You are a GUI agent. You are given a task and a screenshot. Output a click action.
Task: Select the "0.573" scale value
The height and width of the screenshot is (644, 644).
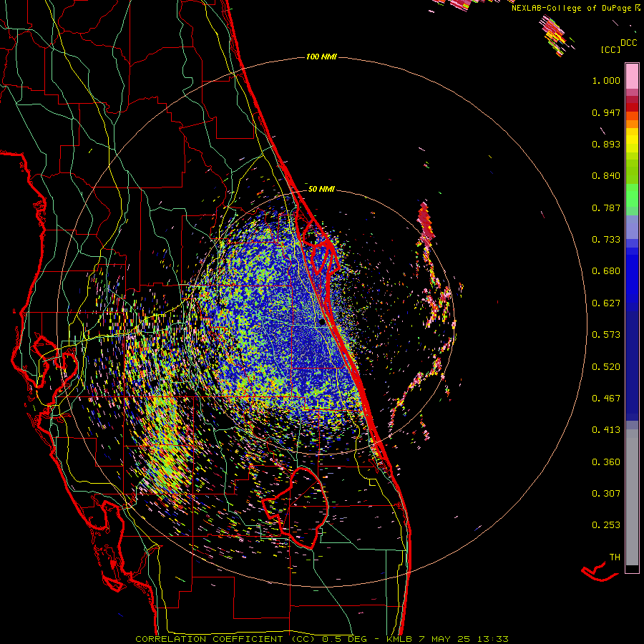point(606,335)
